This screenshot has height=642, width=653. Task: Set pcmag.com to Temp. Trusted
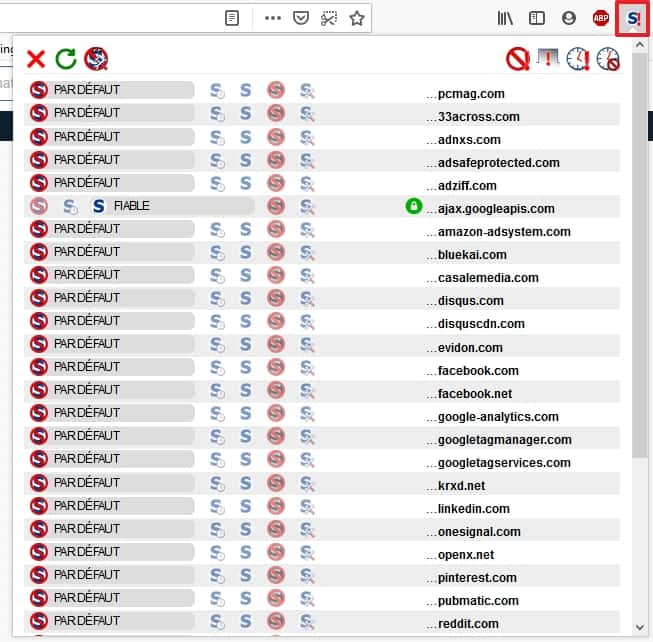click(x=217, y=90)
